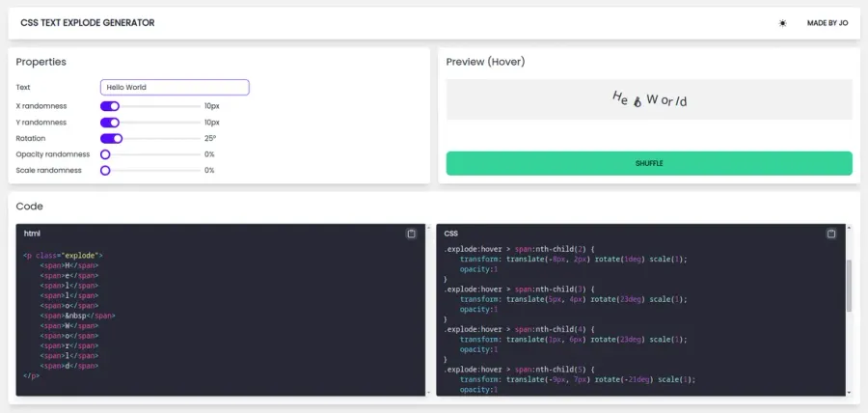Click the p class="explode" opening tag line
The width and height of the screenshot is (868, 413).
63,256
